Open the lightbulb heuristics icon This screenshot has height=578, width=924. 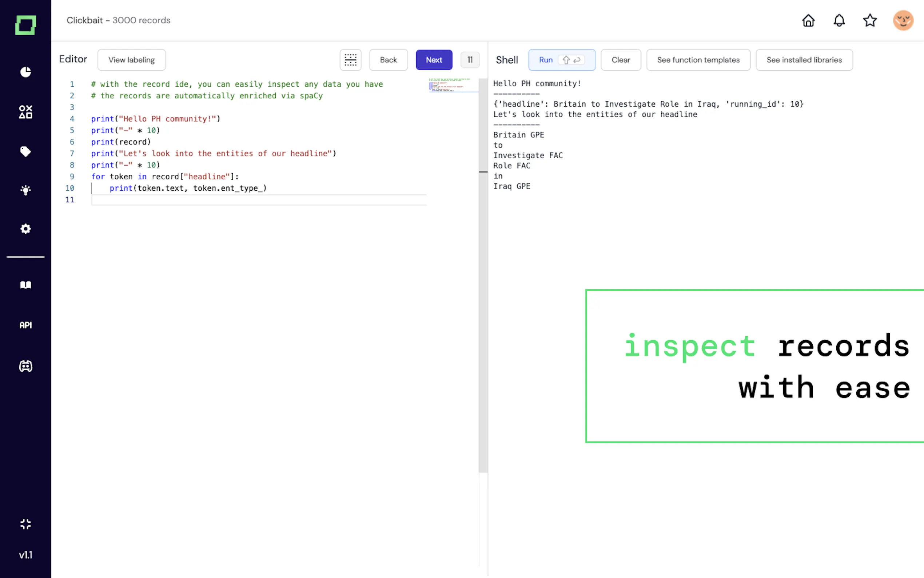[x=25, y=190]
